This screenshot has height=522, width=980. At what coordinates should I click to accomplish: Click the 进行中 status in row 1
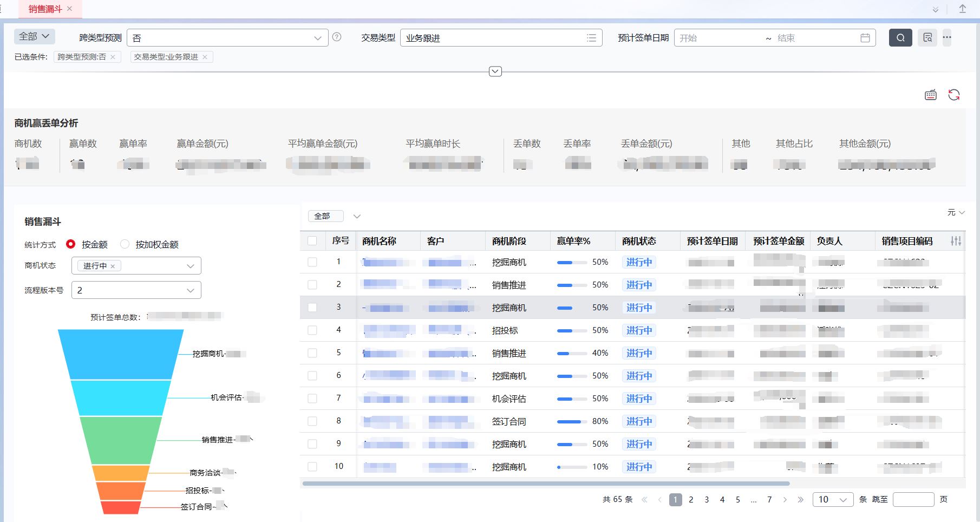coord(639,262)
